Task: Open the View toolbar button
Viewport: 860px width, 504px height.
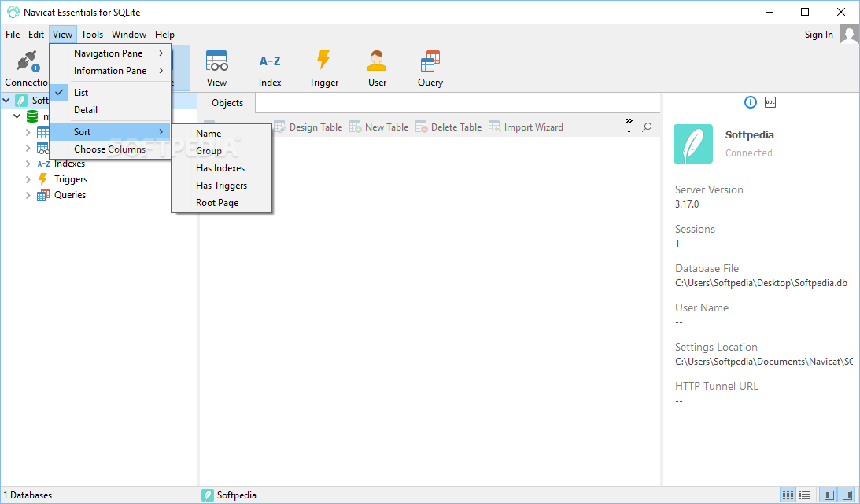Action: [216, 68]
